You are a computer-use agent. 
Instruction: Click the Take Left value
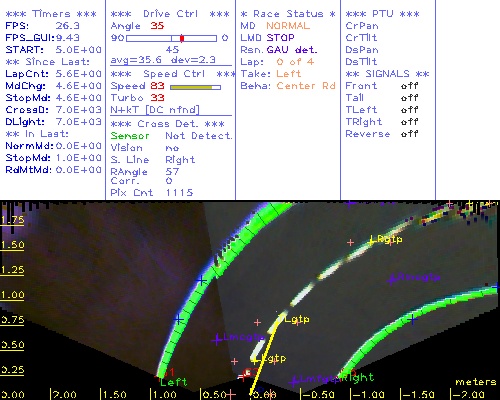pyautogui.click(x=289, y=74)
